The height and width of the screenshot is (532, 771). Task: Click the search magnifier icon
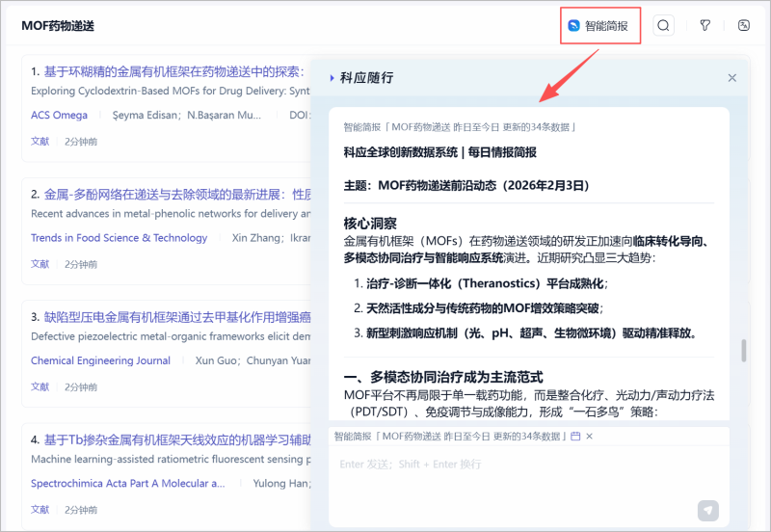(663, 26)
